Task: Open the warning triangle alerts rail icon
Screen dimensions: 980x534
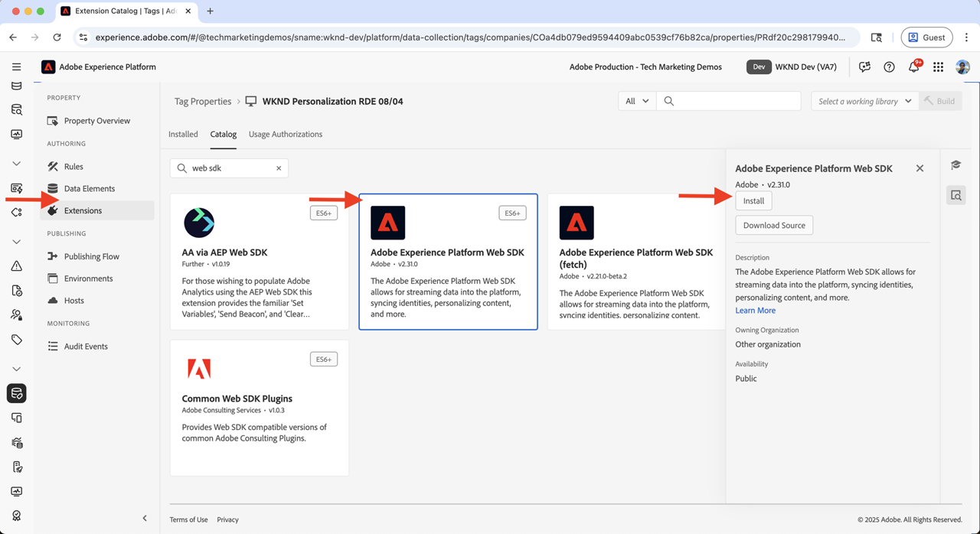Action: tap(16, 266)
